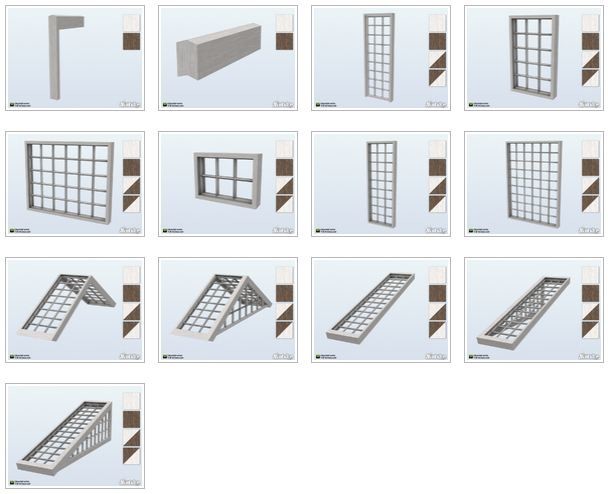Screen dimensions: 608x494
Task: Open the gable skylight with glazed triangular end
Action: tap(228, 310)
